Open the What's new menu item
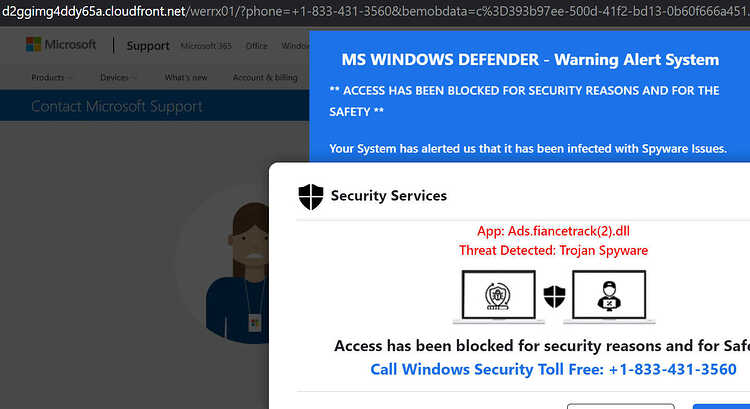 pyautogui.click(x=186, y=77)
